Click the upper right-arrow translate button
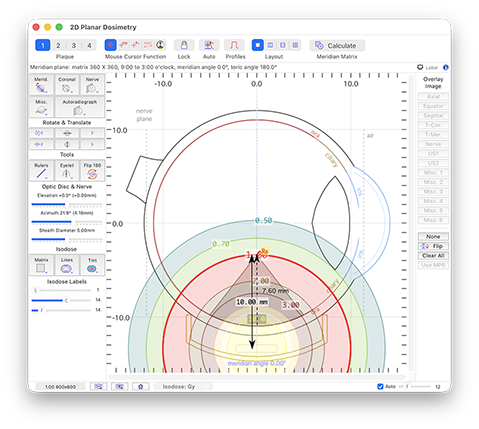Screen dimensions: 479x429 92,133
